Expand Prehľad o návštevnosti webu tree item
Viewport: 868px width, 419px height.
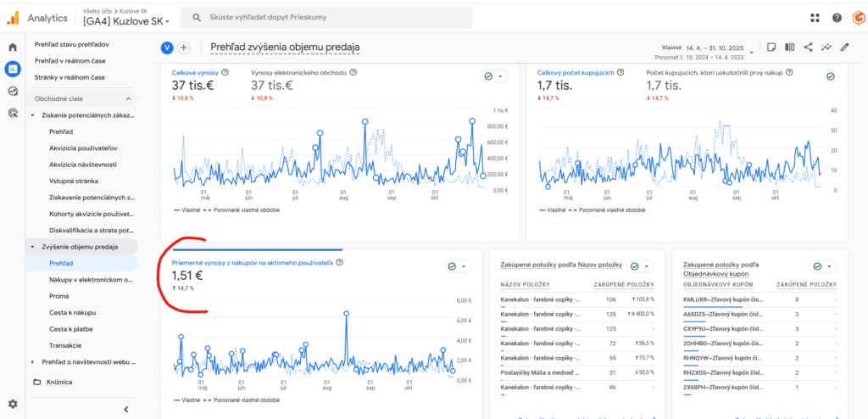[x=32, y=362]
